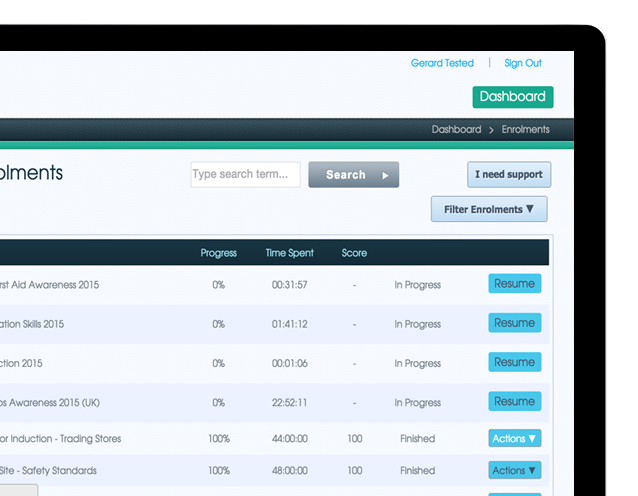This screenshot has height=496, width=638.
Task: Open the Filter Enrolments dropdown
Action: (x=489, y=210)
